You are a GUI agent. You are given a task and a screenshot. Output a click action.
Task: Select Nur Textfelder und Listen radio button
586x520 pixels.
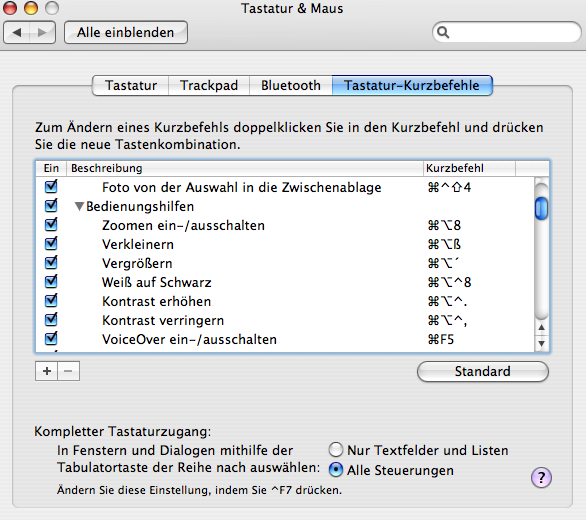point(336,450)
